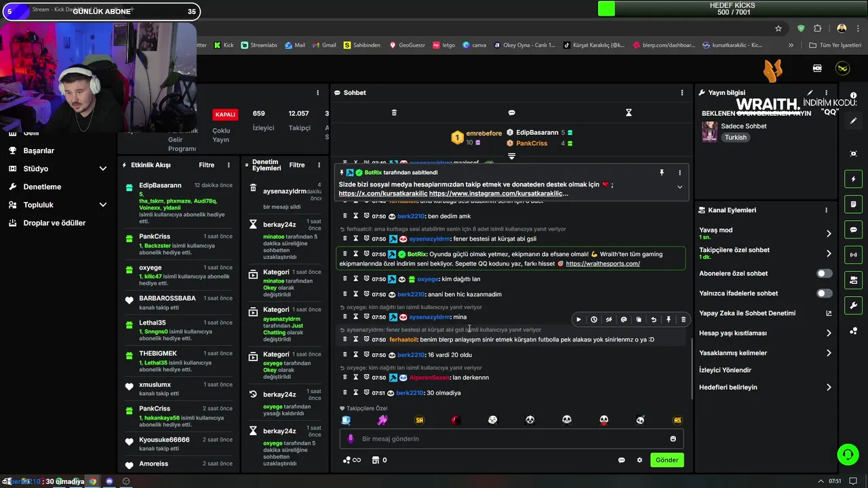Expand the pinned BotRix message chevron
This screenshot has height=488, width=868.
pyautogui.click(x=679, y=187)
